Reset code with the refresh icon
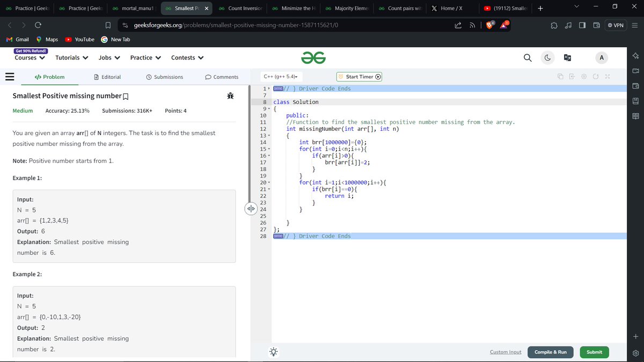Screen dimensions: 644x362 (595, 77)
